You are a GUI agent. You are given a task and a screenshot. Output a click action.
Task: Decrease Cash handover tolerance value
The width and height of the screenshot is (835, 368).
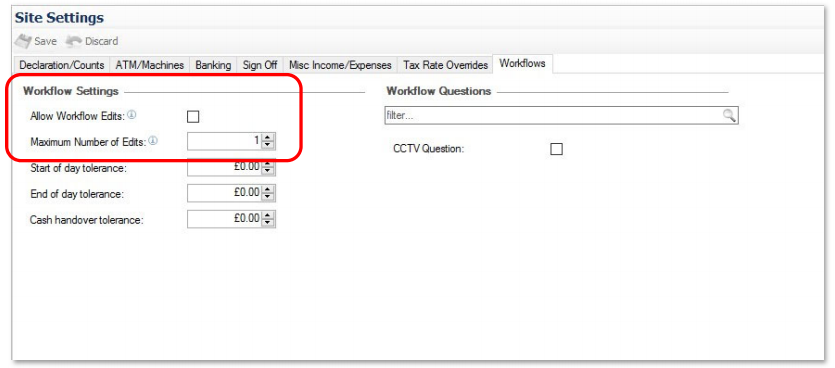coord(268,223)
